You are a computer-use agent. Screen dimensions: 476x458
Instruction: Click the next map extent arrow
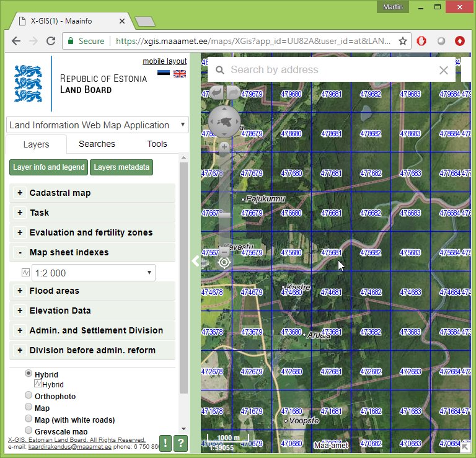232,93
